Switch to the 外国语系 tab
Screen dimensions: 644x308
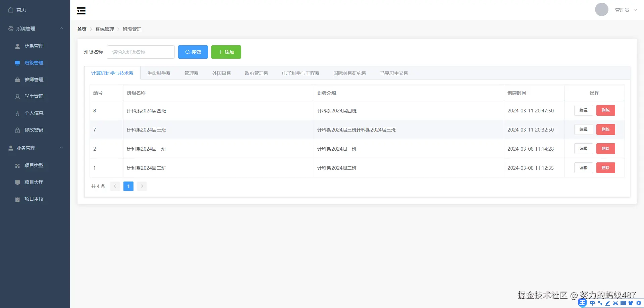click(222, 73)
